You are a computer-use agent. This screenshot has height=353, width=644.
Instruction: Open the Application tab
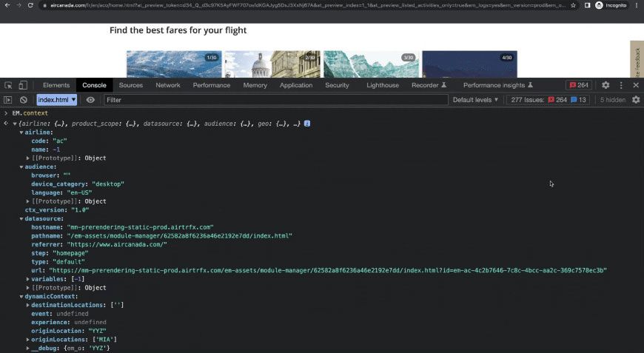click(x=296, y=85)
